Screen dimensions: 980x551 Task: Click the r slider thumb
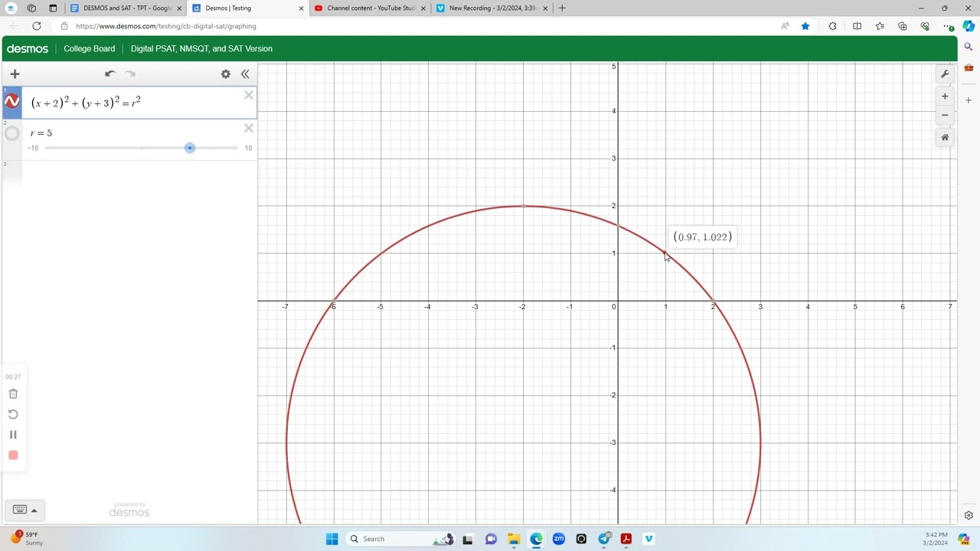click(190, 148)
